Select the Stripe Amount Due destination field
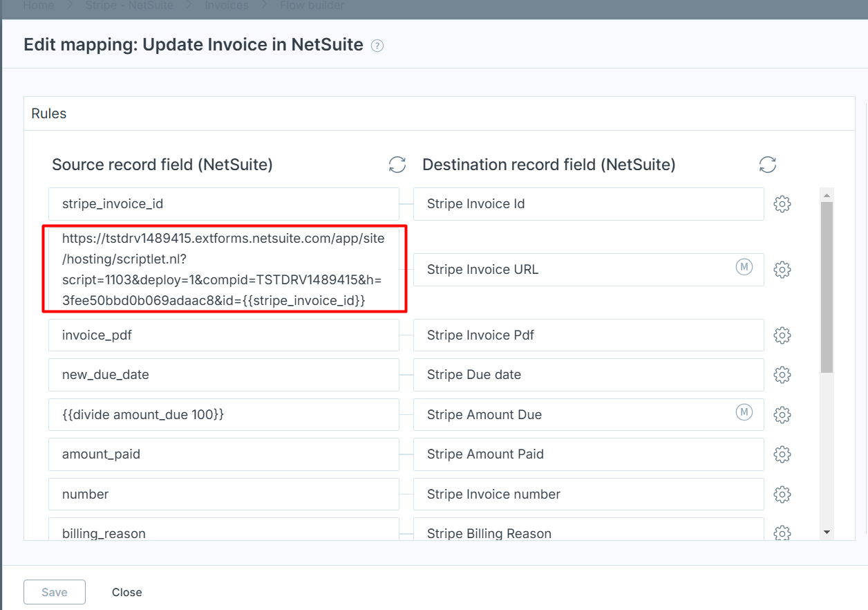Screen dimensions: 868x610 [589, 414]
